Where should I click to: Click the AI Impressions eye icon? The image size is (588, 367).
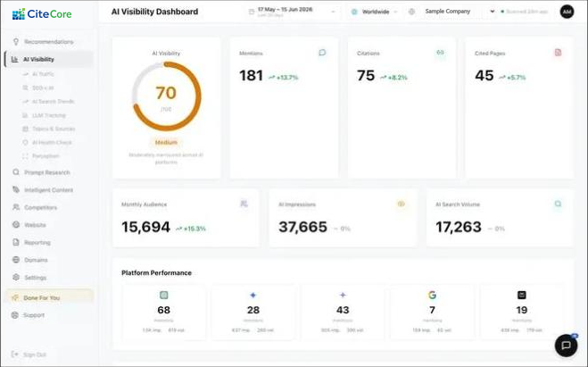click(x=401, y=204)
